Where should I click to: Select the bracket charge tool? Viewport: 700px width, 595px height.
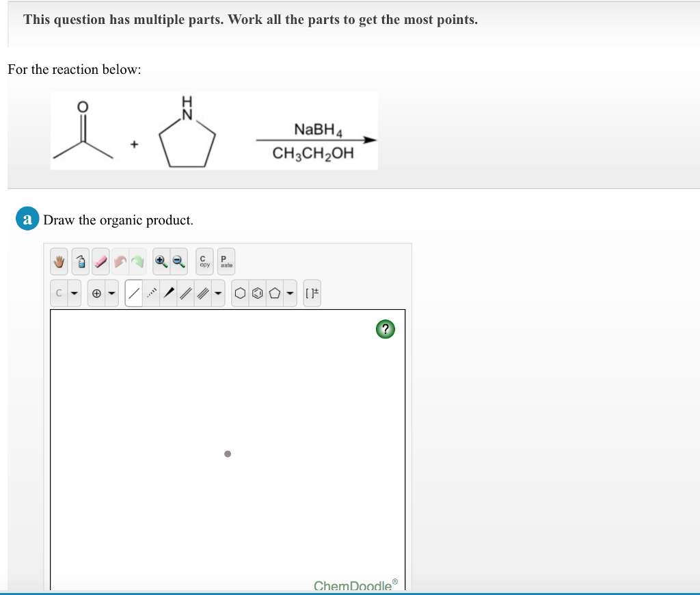312,293
